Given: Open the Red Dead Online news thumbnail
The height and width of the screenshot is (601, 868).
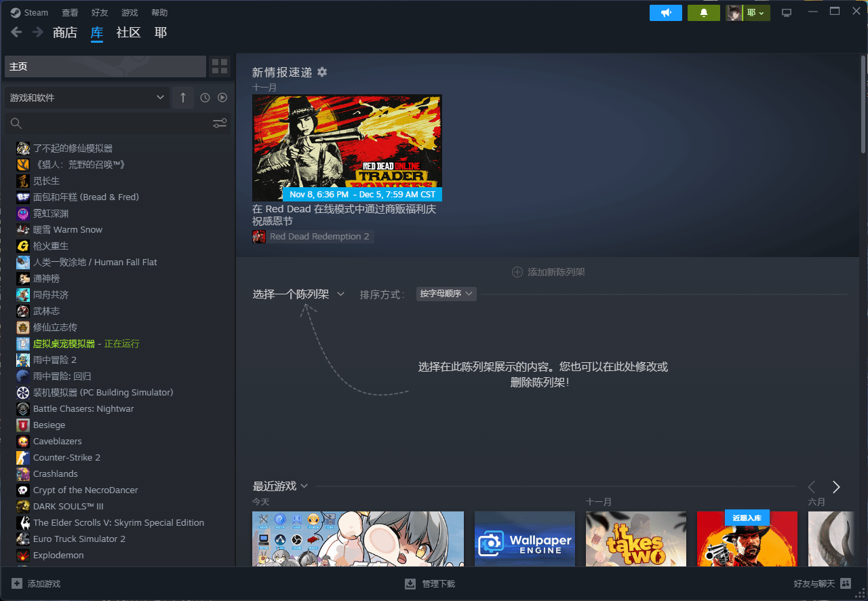Looking at the screenshot, I should pos(347,148).
